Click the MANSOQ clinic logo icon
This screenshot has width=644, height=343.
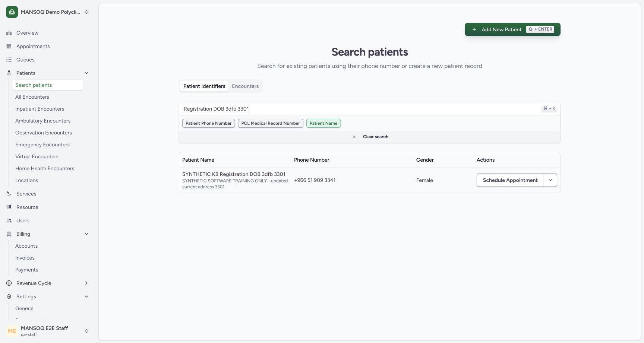pyautogui.click(x=12, y=12)
